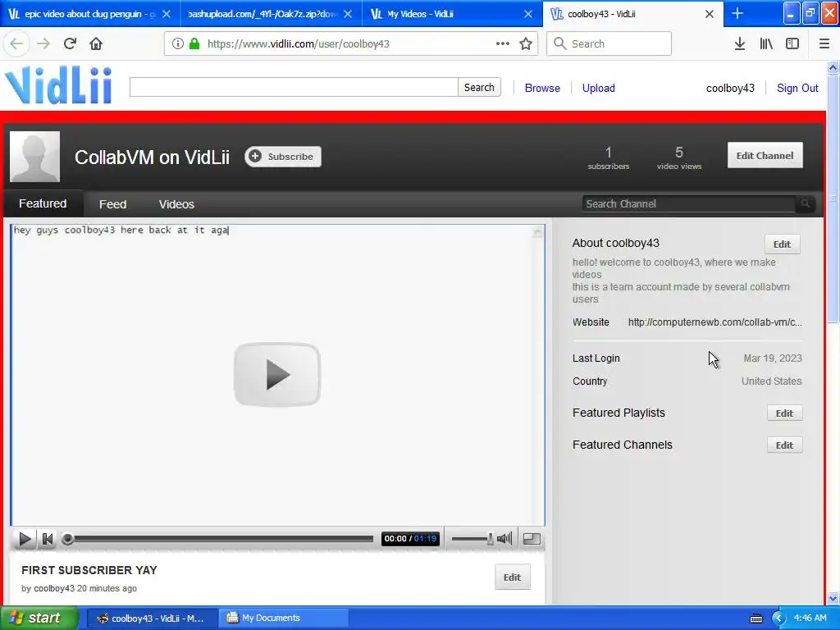Open the Firefox library icon
The height and width of the screenshot is (630, 840).
coord(766,44)
